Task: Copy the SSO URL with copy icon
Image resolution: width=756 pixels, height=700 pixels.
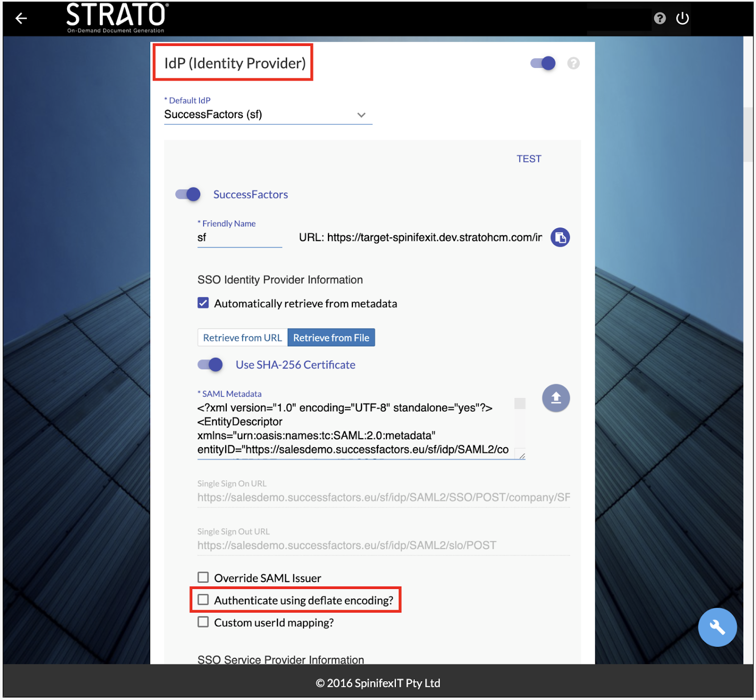Action: pyautogui.click(x=560, y=237)
